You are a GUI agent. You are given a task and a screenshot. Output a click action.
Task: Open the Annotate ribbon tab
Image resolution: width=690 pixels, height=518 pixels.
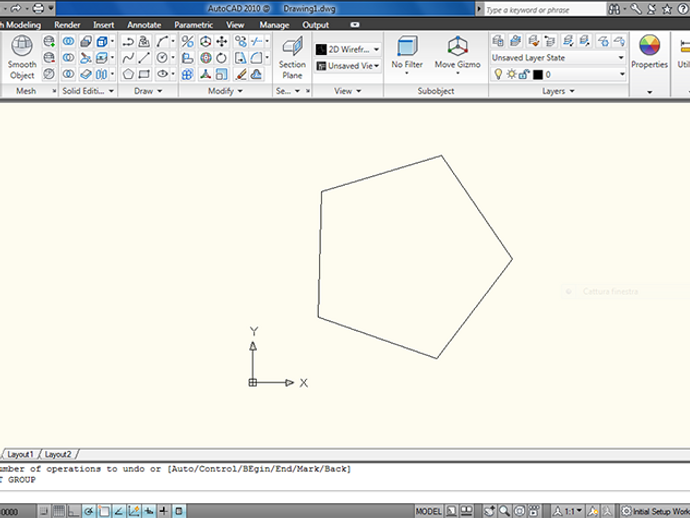144,25
